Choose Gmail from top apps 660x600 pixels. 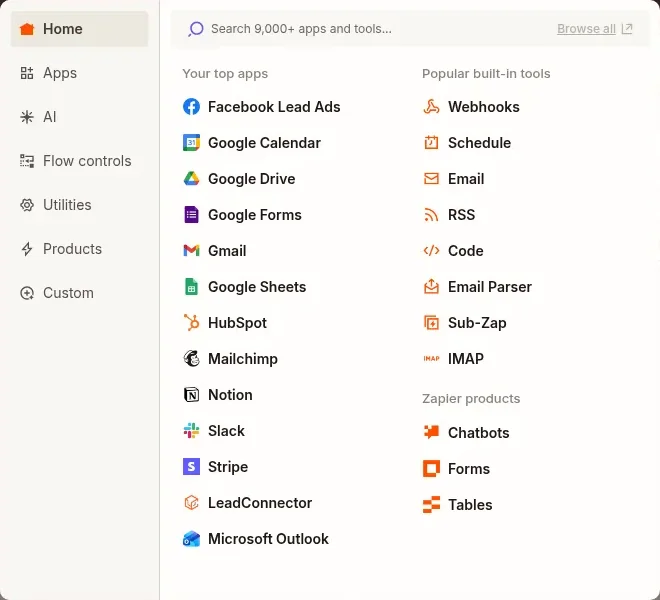[227, 251]
